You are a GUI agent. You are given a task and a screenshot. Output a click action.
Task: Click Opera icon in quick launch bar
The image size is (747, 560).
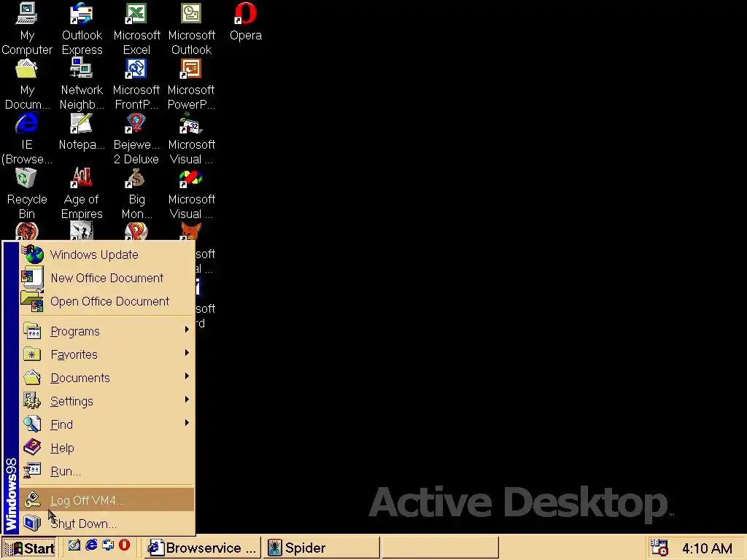124,545
